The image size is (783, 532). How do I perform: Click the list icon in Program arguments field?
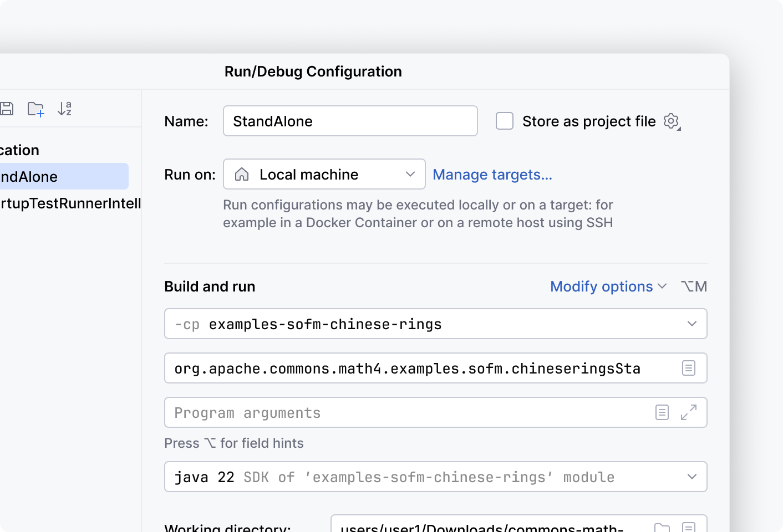(x=662, y=412)
